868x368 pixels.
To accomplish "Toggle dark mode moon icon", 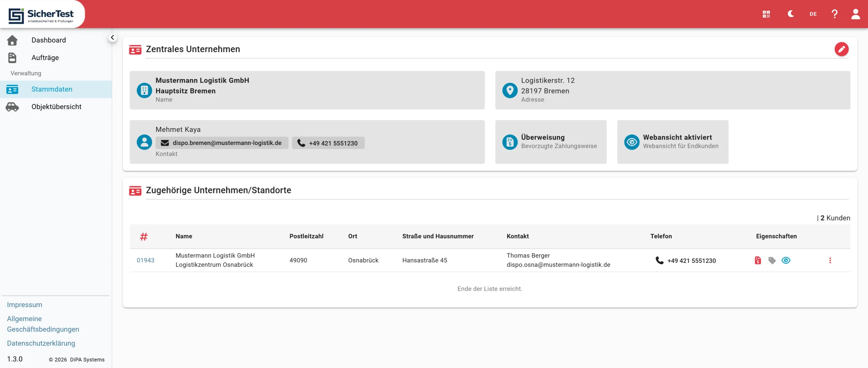I will tap(790, 14).
